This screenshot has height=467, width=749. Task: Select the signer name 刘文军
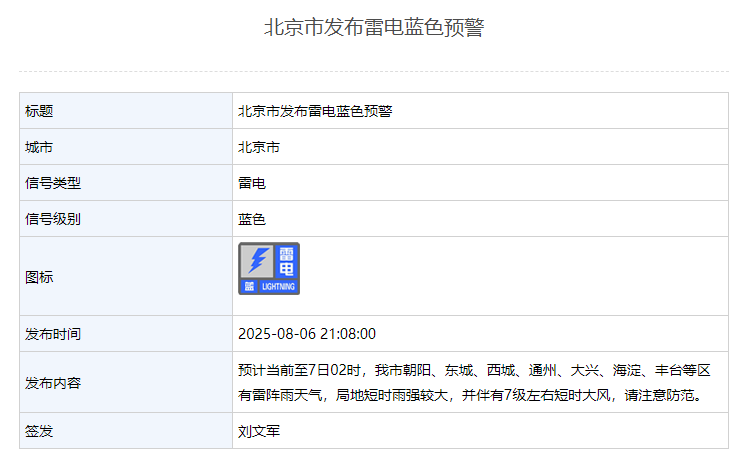(x=258, y=431)
